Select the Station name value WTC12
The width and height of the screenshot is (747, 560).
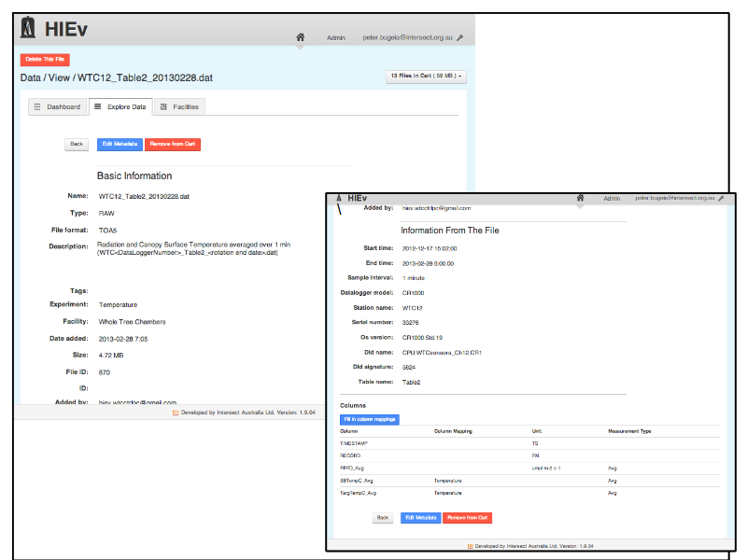point(412,308)
